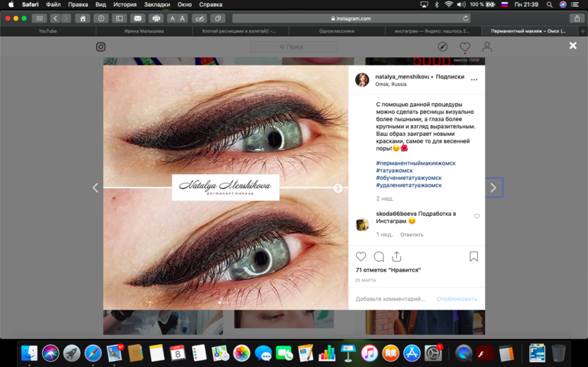Toggle bookmark to save this post
Viewport: 588px width, 367px height.
tap(473, 256)
